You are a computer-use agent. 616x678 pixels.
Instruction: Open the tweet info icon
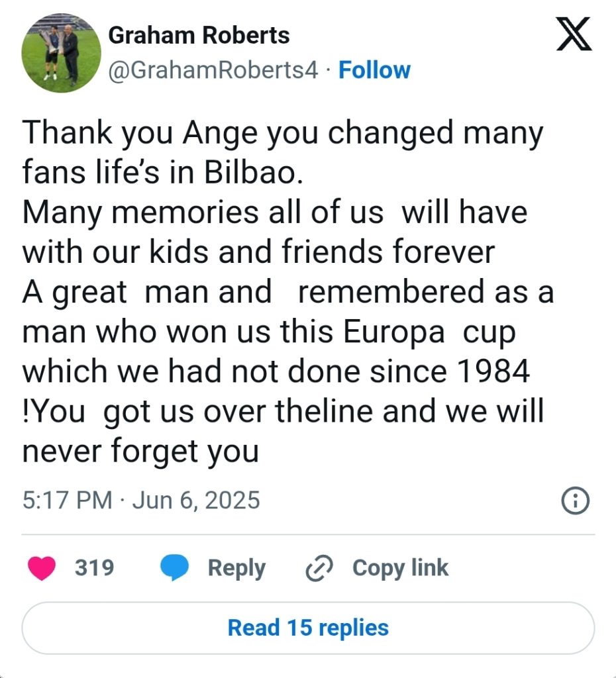(575, 501)
